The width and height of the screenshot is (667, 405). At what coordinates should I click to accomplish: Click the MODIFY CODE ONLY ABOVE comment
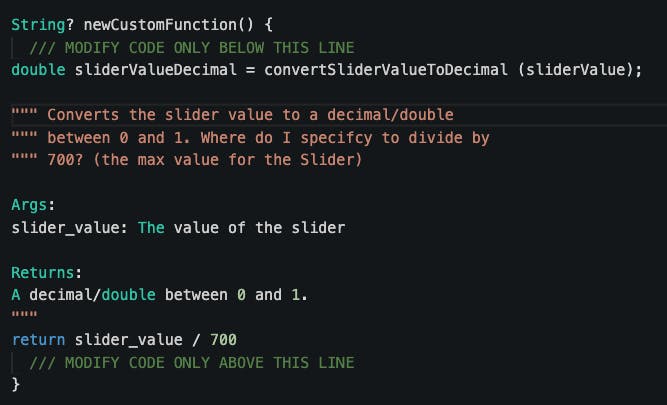[192, 362]
